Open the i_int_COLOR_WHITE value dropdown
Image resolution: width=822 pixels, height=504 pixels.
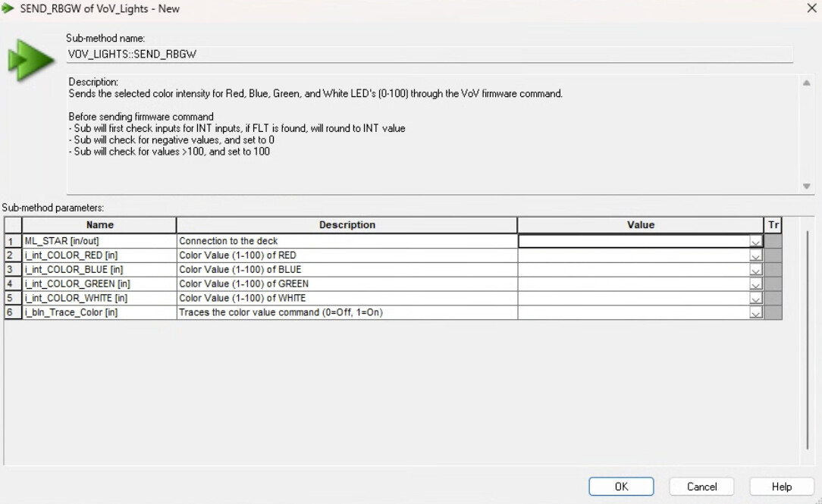(x=755, y=298)
